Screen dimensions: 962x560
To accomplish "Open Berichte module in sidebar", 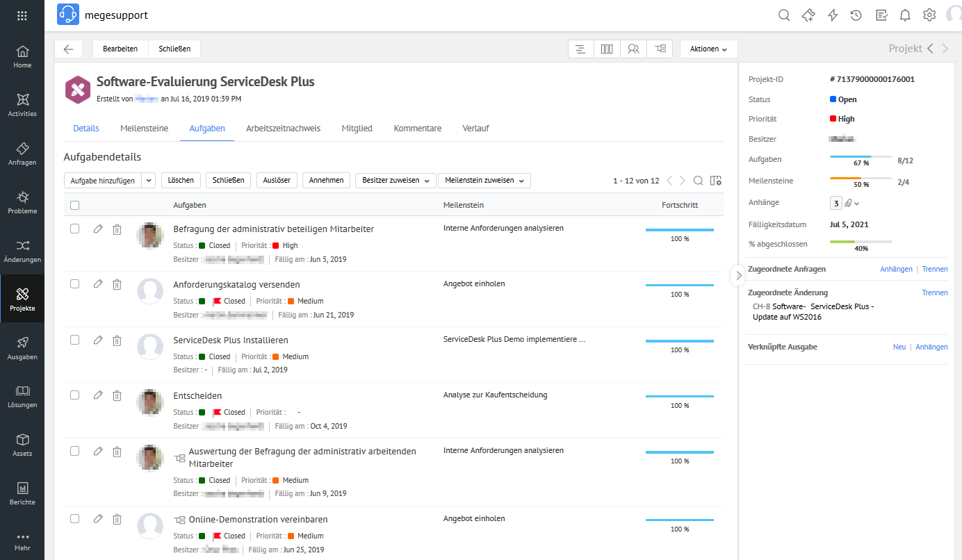I will pos(22,494).
